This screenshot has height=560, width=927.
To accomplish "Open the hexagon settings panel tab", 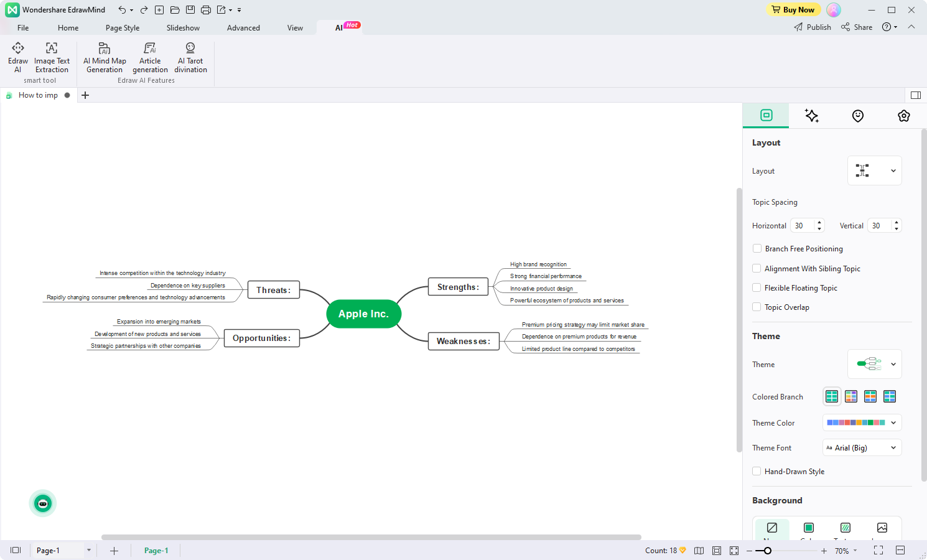I will (904, 116).
